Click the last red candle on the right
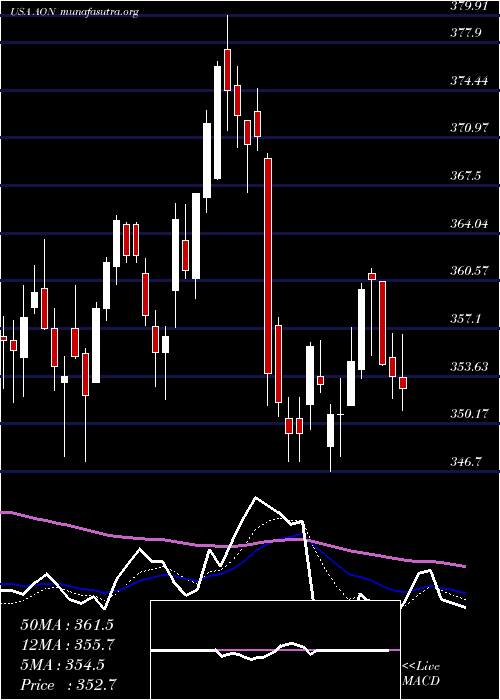Viewport: 500px width, 700px height. [403, 383]
